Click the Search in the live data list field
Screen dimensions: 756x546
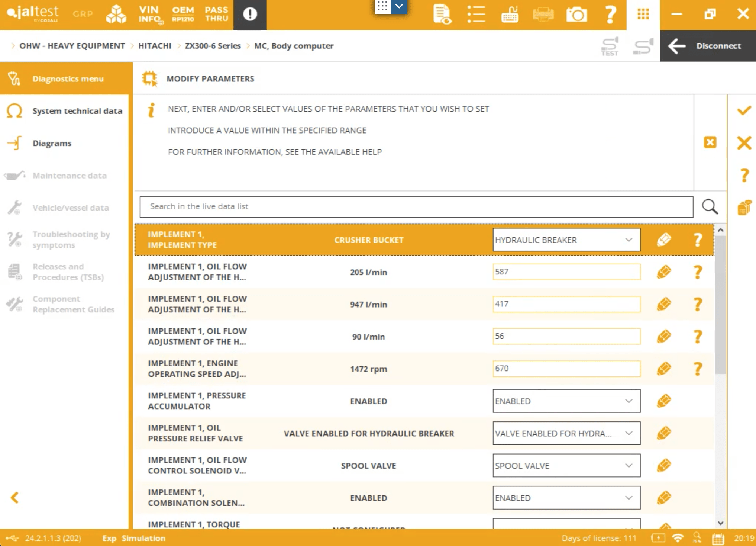416,207
